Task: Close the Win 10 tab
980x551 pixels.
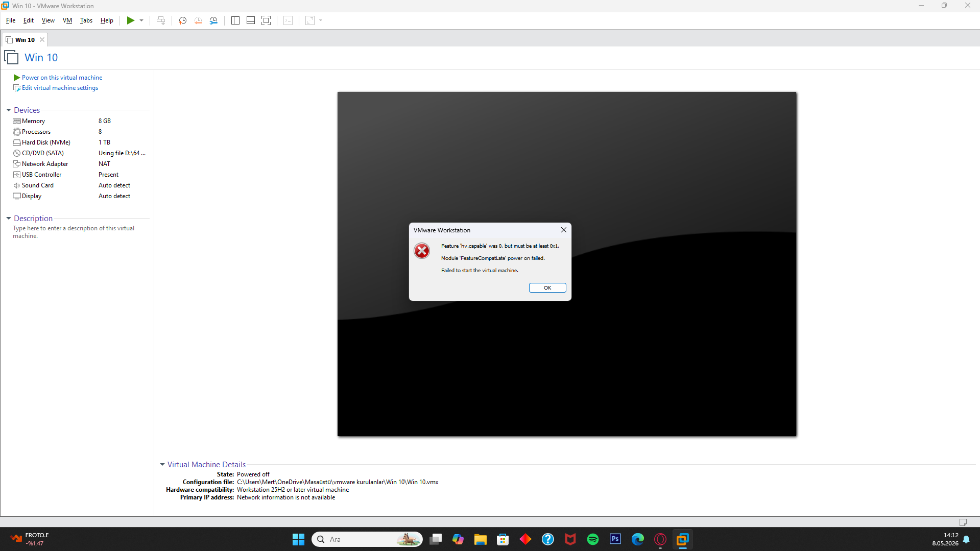Action: 42,40
